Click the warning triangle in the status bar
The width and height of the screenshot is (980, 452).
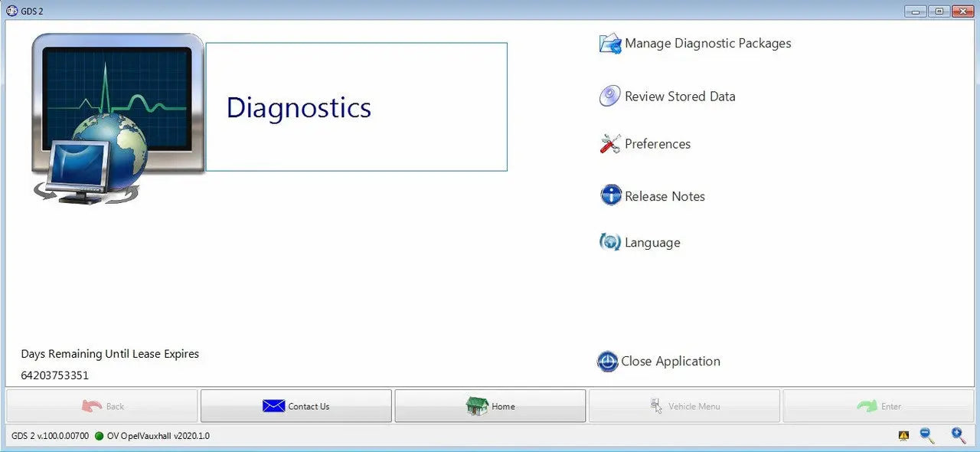click(x=903, y=435)
